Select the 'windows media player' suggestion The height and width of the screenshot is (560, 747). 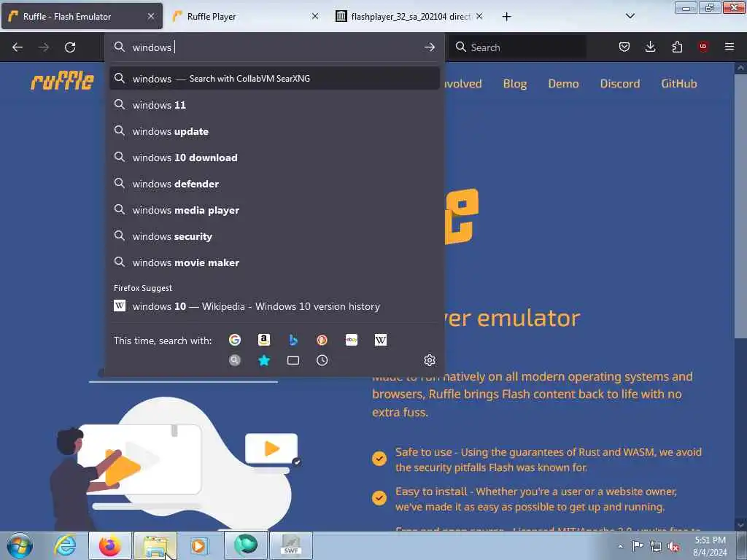274,210
